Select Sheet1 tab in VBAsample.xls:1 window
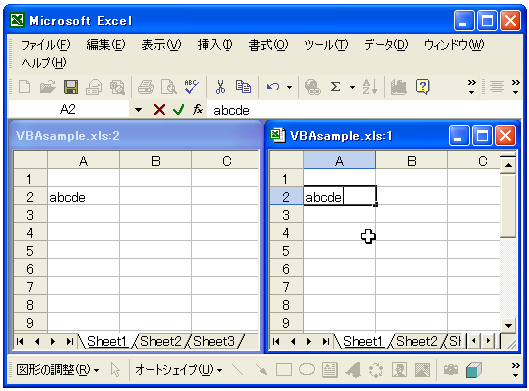The image size is (529, 391). click(363, 341)
